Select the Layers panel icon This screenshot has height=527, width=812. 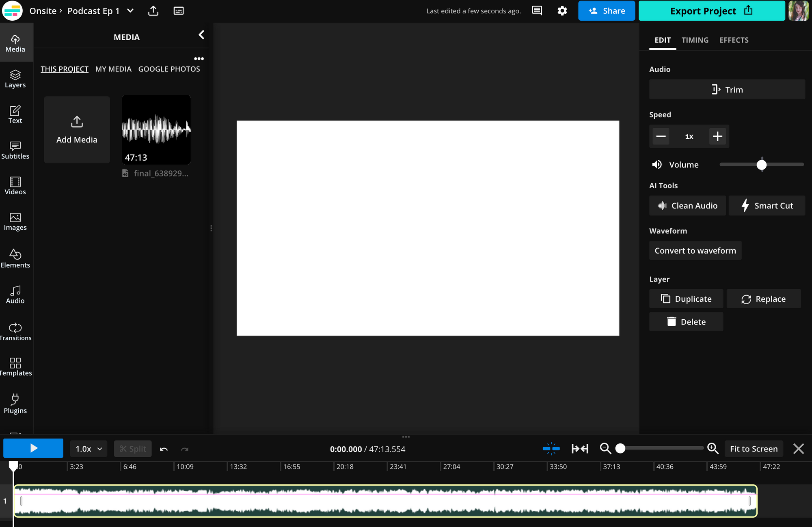click(15, 78)
